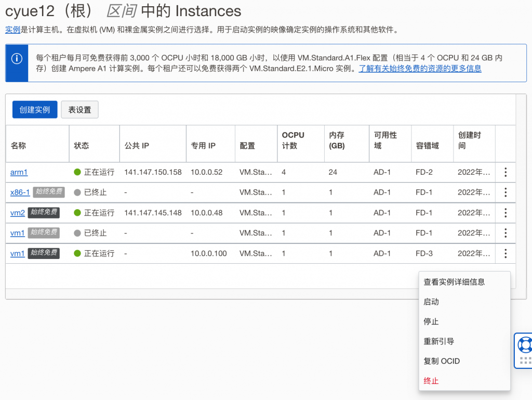This screenshot has width=532, height=400.
Task: Choose 启动 in the context menu
Action: (431, 302)
